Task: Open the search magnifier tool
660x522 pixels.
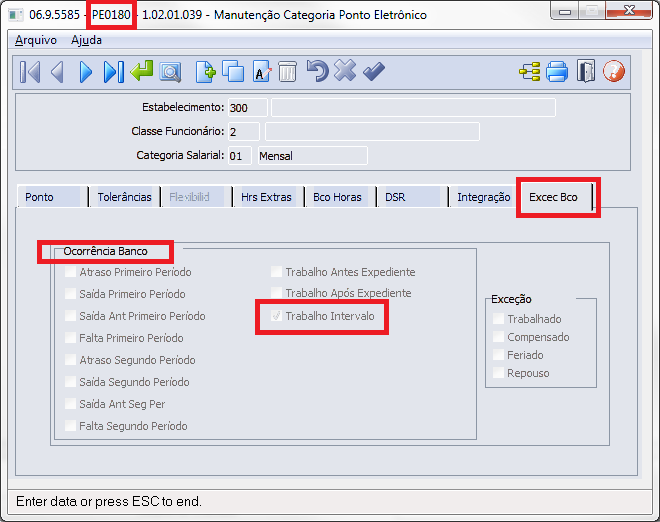Action: click(x=170, y=72)
